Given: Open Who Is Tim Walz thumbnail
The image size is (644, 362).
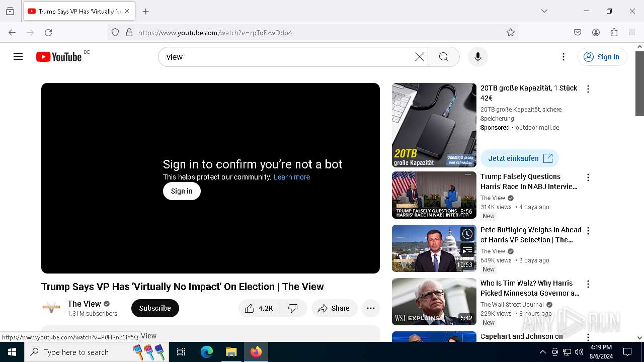Looking at the screenshot, I should point(434,302).
